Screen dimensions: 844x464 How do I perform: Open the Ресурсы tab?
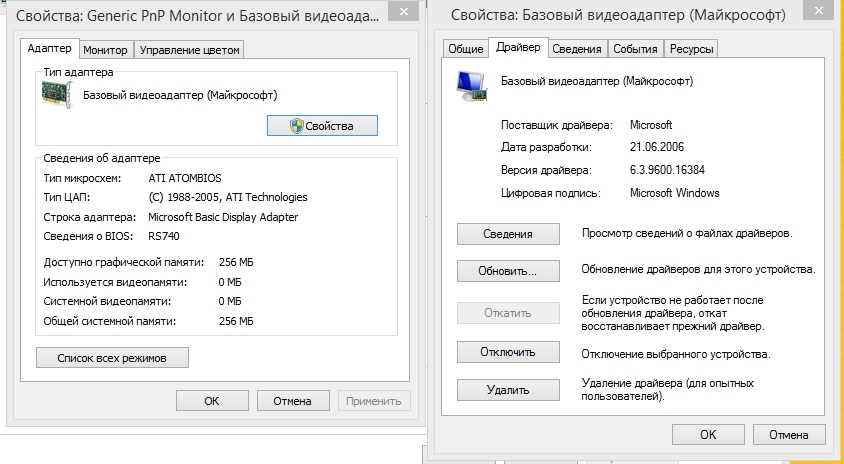691,49
